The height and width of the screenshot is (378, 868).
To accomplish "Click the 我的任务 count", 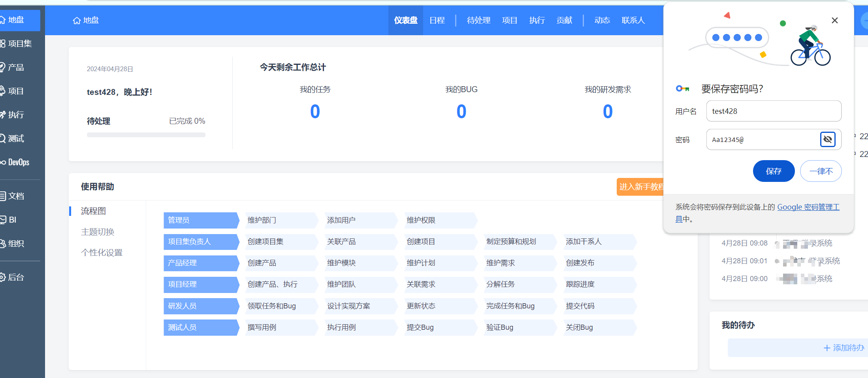I will [315, 112].
